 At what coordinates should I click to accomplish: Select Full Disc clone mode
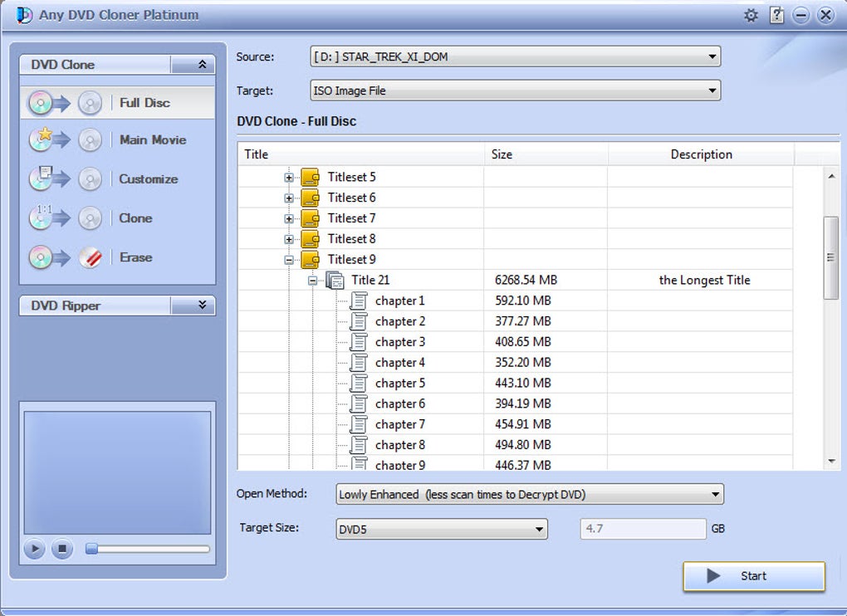[118, 103]
